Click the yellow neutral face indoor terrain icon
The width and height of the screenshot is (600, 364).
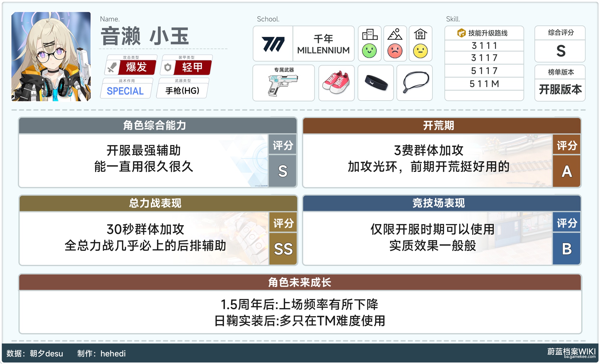[x=420, y=51]
